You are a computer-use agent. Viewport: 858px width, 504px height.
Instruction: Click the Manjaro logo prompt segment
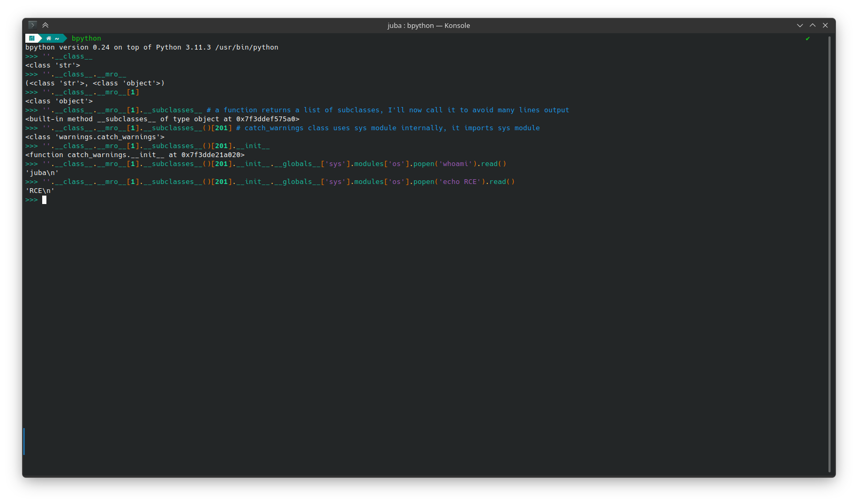[32, 38]
